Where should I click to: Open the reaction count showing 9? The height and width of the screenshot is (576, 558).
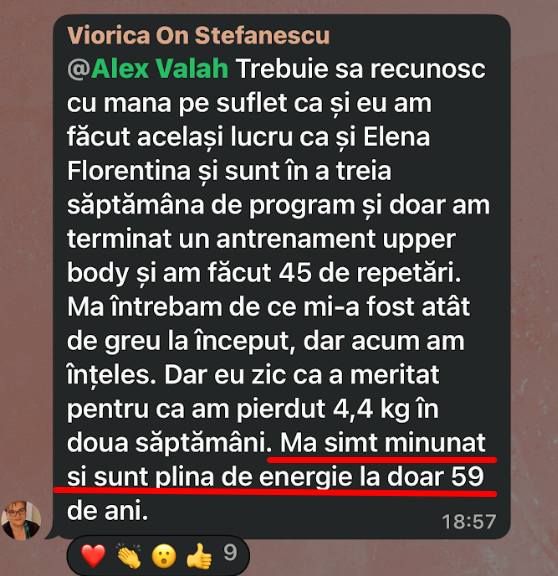[230, 552]
